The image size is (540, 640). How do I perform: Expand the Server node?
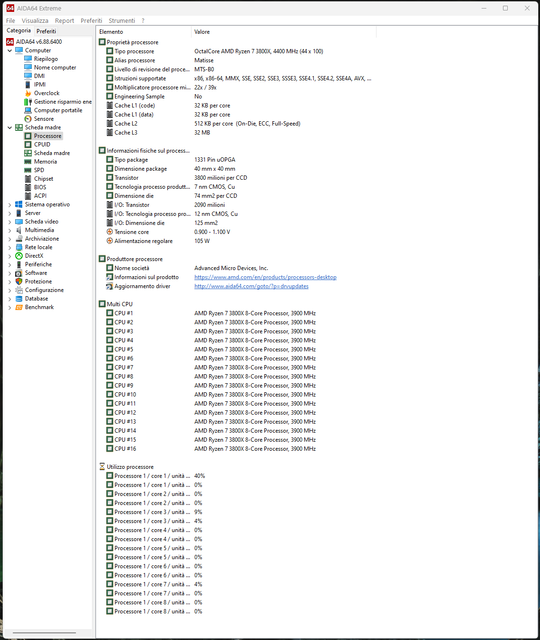pos(10,213)
